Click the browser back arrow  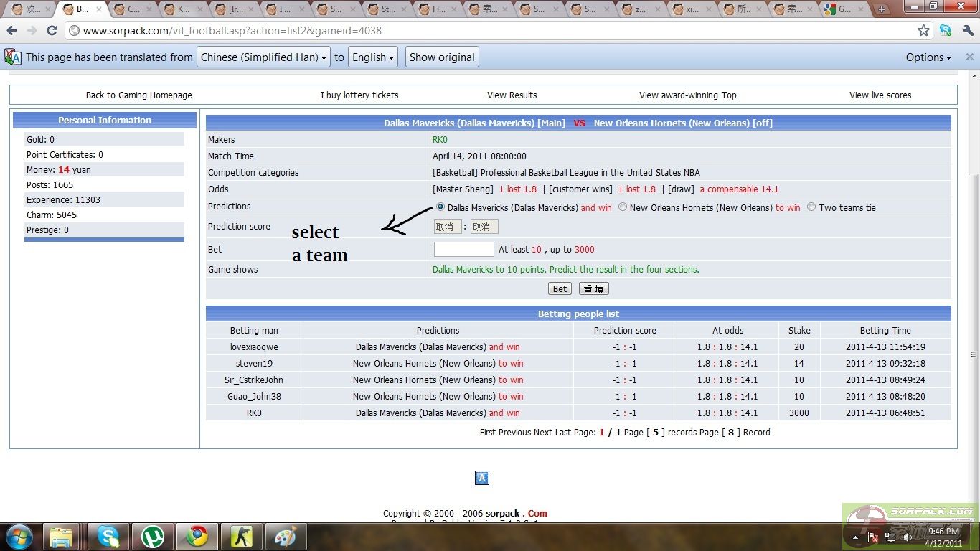[11, 31]
